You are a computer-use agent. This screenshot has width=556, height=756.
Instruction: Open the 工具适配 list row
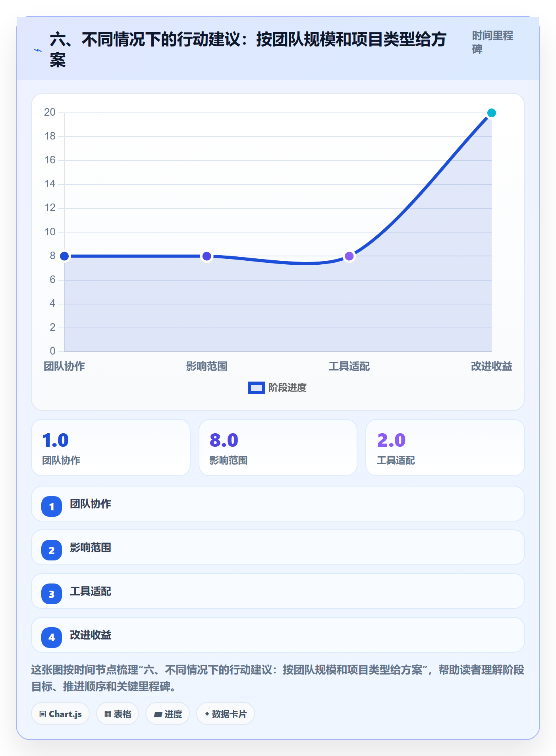click(278, 591)
